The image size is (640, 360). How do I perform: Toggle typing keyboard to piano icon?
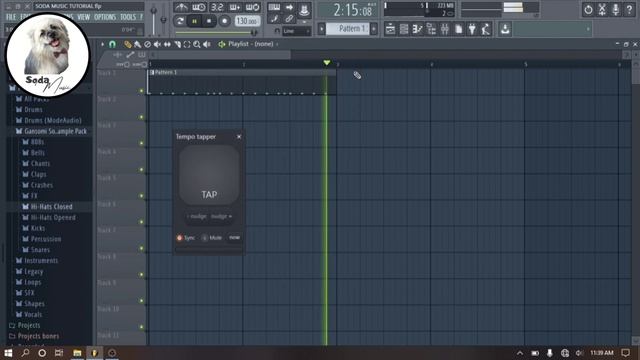tap(274, 7)
